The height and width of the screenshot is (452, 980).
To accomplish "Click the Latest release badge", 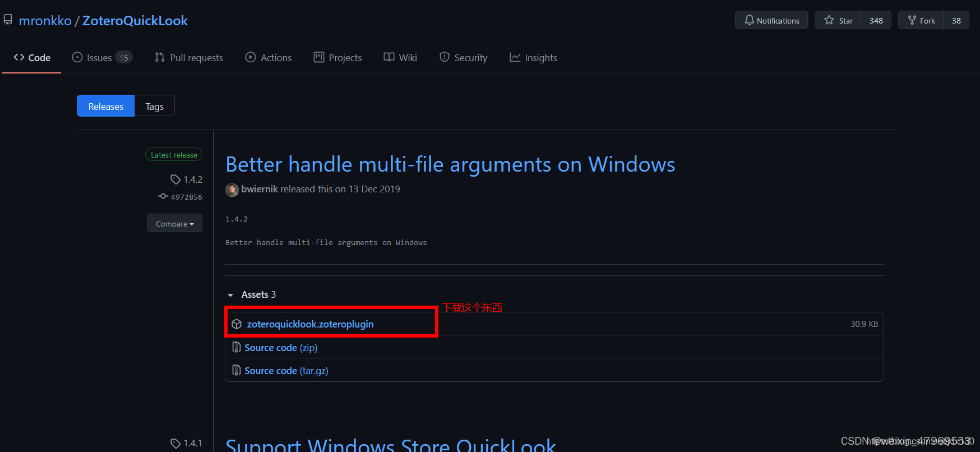I will pos(174,155).
